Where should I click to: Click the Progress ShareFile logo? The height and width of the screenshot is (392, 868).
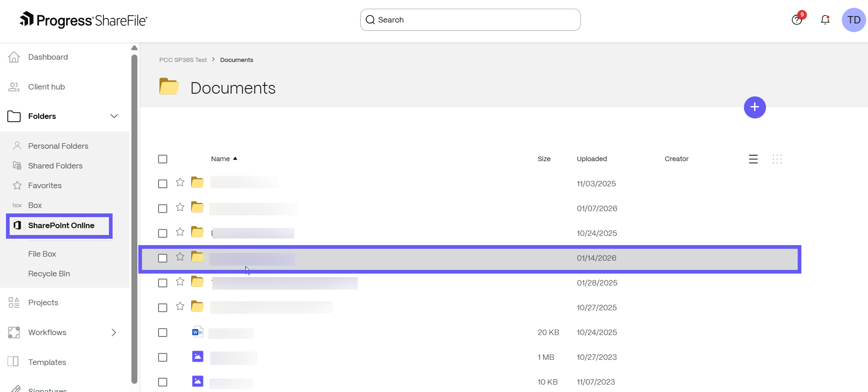(x=83, y=20)
